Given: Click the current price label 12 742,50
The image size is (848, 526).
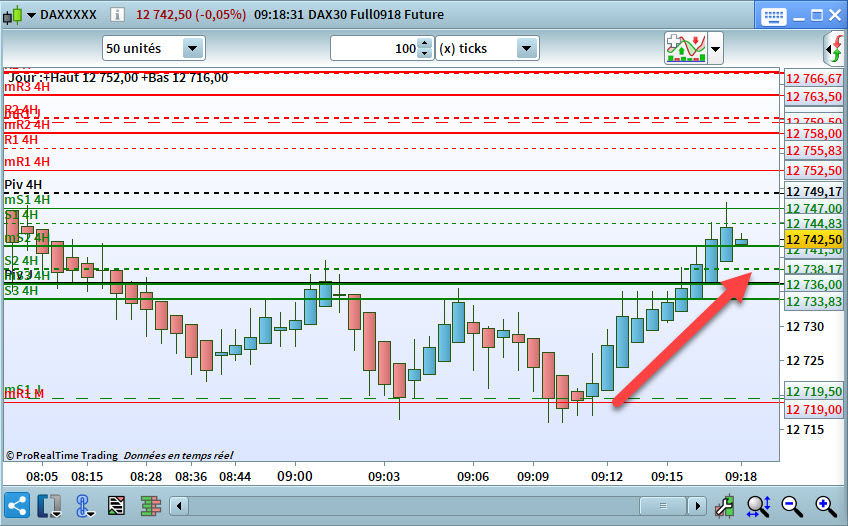Looking at the screenshot, I should (813, 239).
